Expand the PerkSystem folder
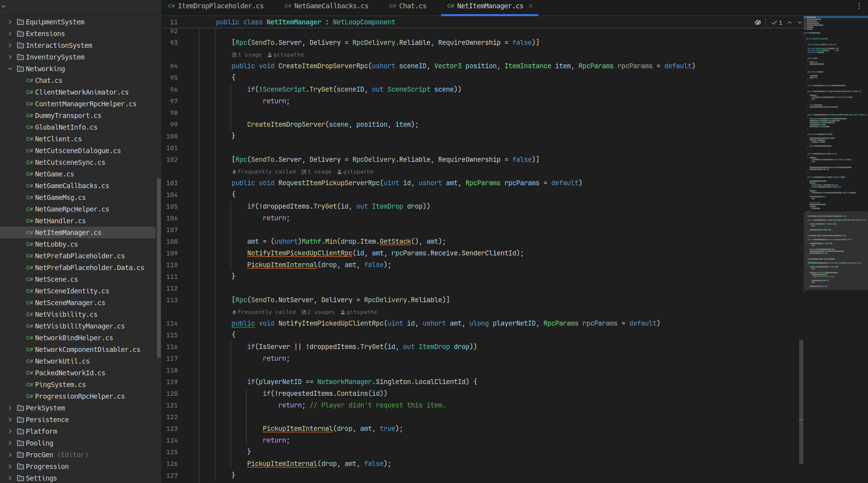 10,408
